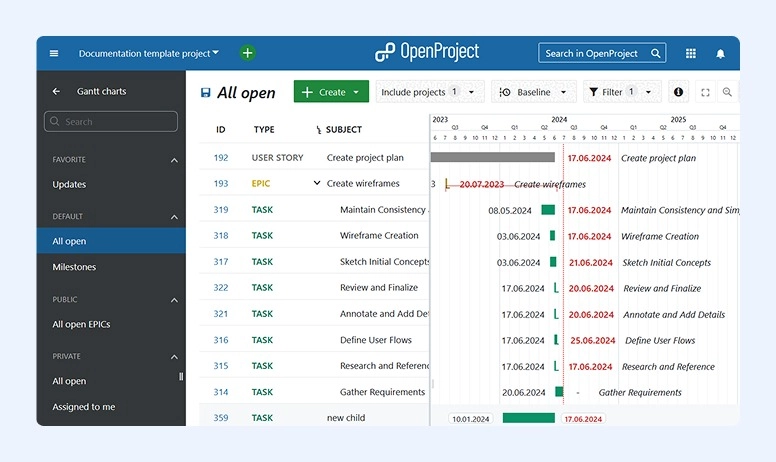The image size is (776, 462).
Task: Click the gray Create project plan Gantt bar
Action: [492, 157]
